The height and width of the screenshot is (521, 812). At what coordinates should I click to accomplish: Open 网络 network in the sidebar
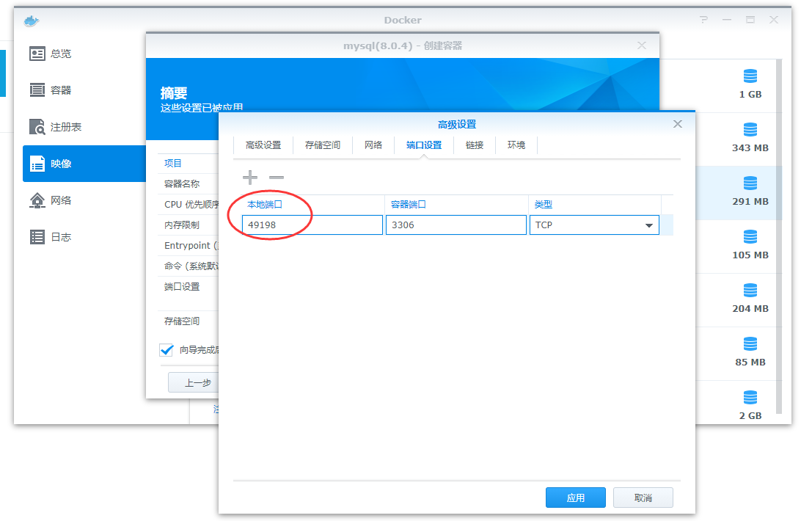click(x=51, y=200)
